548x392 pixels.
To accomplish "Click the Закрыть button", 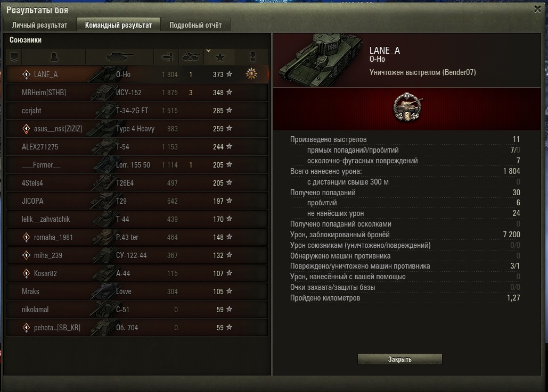I will point(400,359).
